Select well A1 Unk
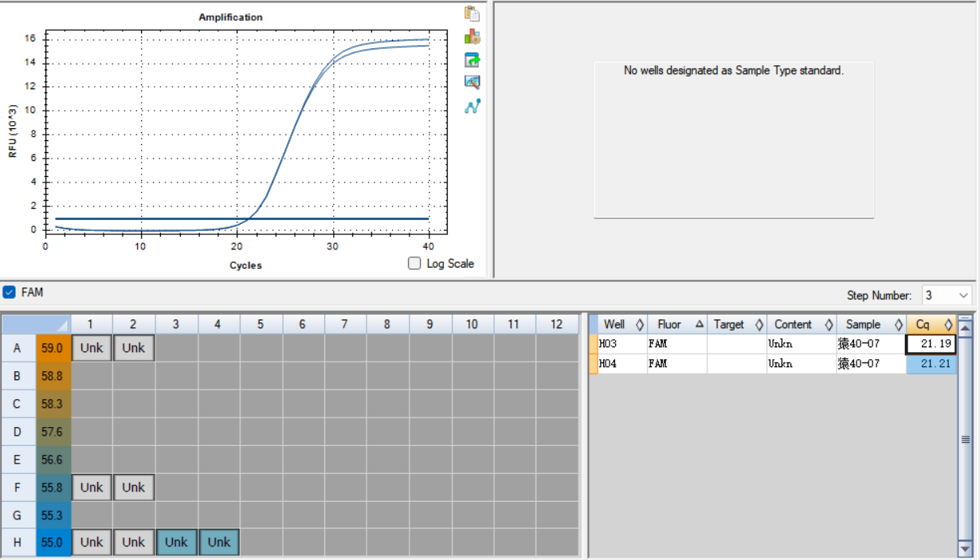Screen dimensions: 980x560 92,348
